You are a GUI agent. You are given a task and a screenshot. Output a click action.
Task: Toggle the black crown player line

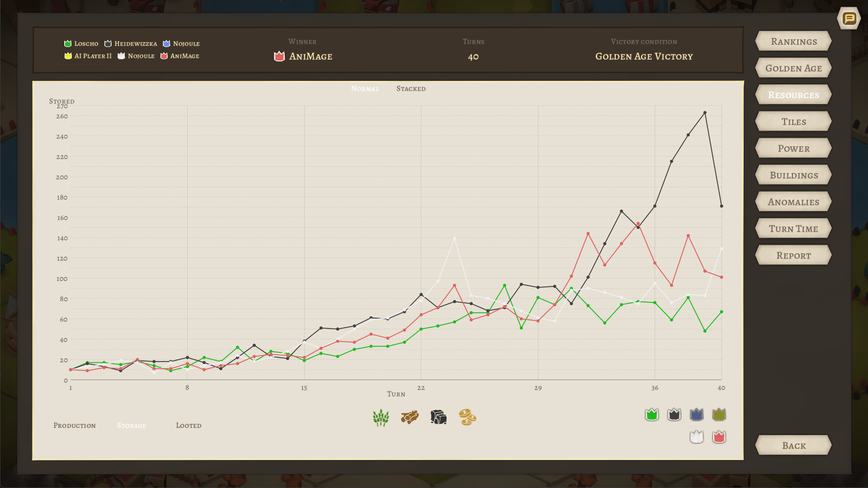[x=674, y=414]
